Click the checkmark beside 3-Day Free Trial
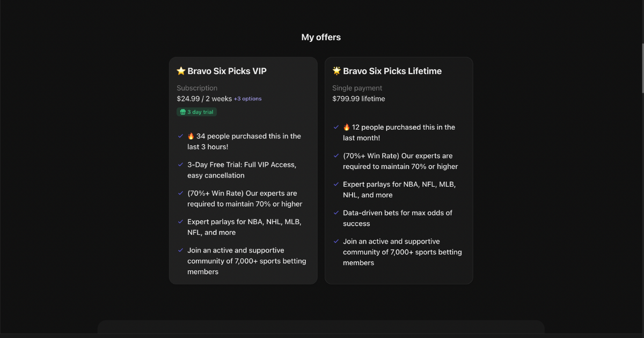644x338 pixels. [180, 165]
